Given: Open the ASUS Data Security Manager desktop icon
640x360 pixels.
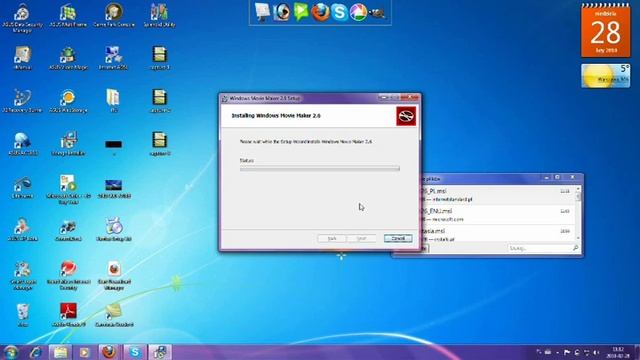Looking at the screenshot, I should pyautogui.click(x=22, y=17).
